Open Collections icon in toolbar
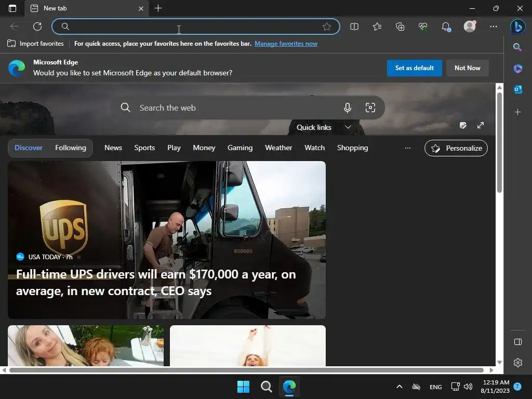 tap(400, 26)
